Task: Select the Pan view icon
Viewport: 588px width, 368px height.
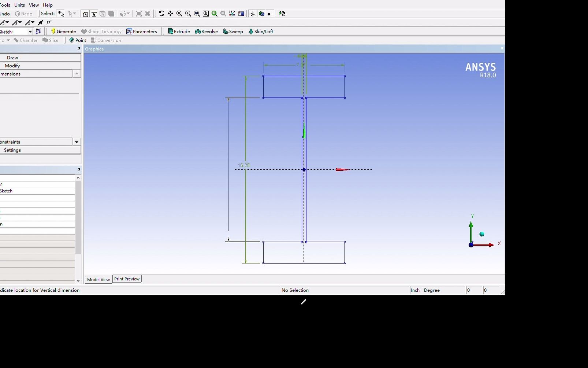Action: (x=170, y=14)
